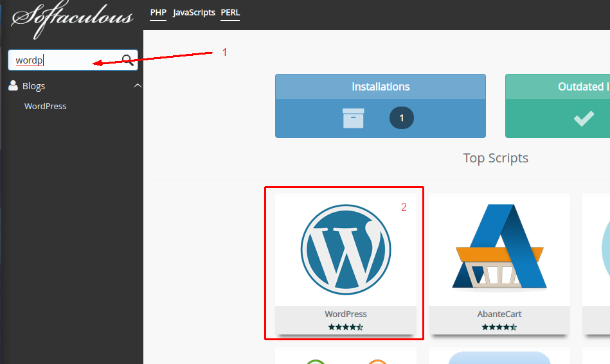Click the AbanteCart card title
This screenshot has width=610, height=364.
[499, 314]
